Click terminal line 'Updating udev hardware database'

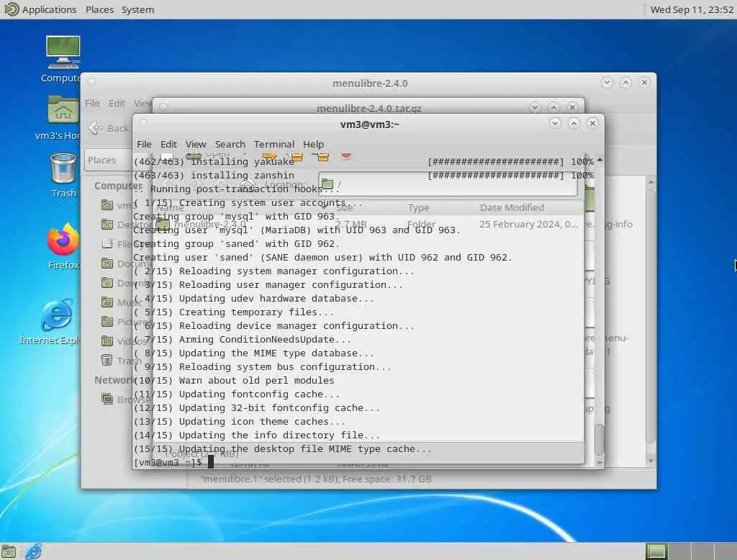click(x=254, y=299)
